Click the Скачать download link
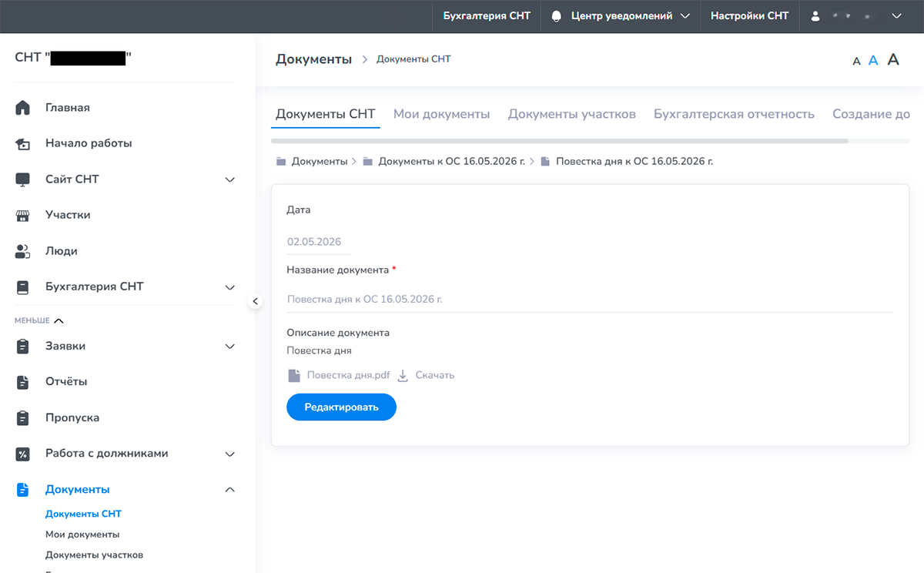 (x=435, y=375)
